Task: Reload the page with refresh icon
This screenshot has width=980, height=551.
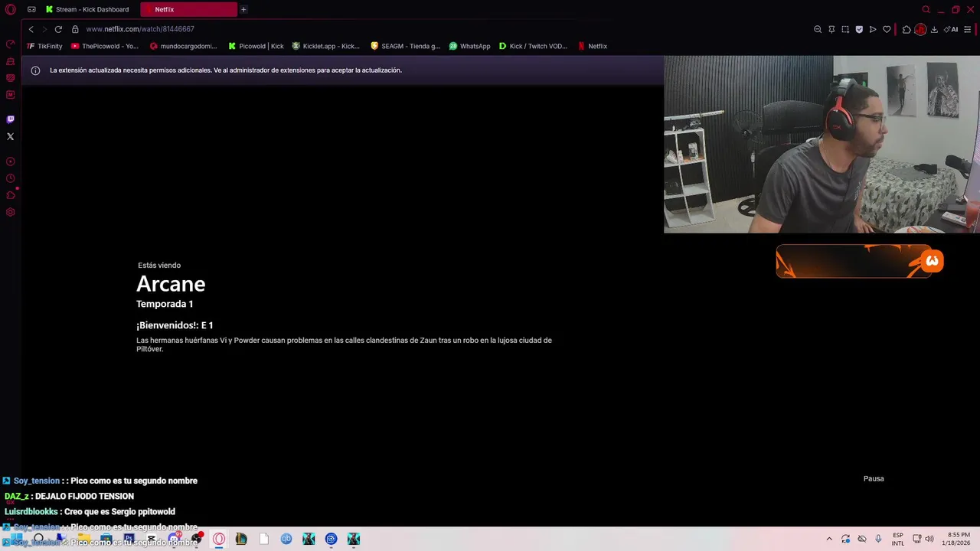Action: 58,29
